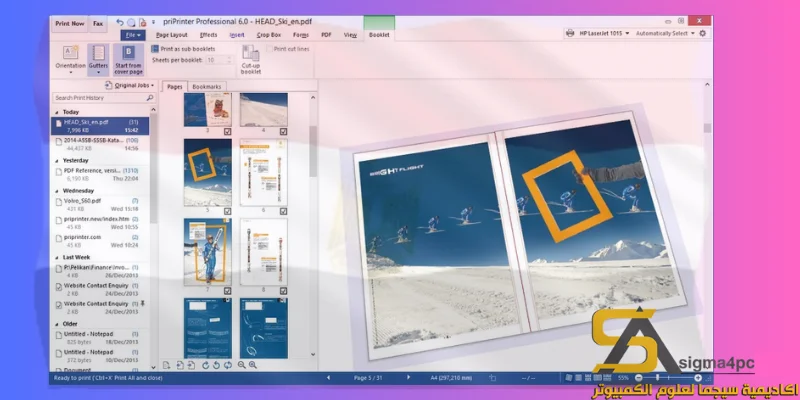Click the import page icon below thumbnails
The image size is (800, 400).
click(x=180, y=365)
